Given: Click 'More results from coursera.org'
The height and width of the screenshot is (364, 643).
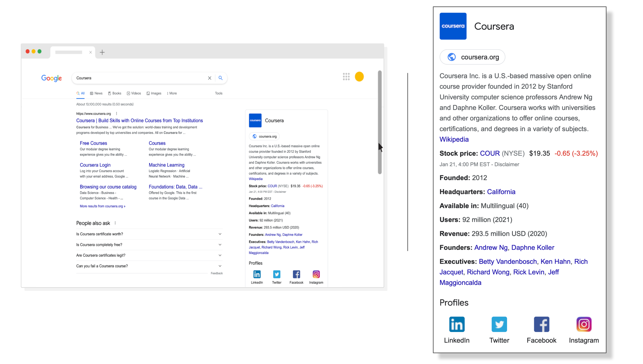Looking at the screenshot, I should click(103, 206).
